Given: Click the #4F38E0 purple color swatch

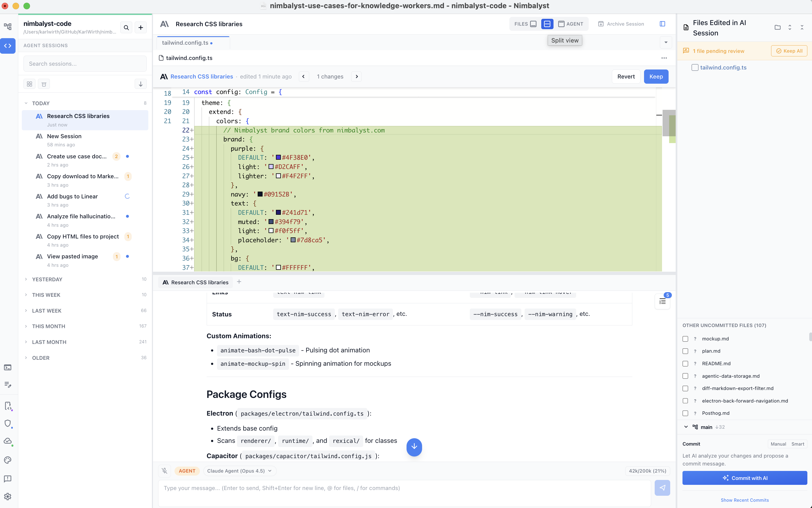Looking at the screenshot, I should [x=278, y=158].
